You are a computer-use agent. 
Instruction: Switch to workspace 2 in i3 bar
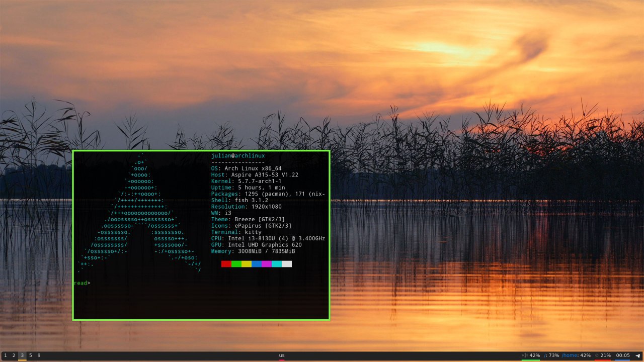(x=14, y=355)
